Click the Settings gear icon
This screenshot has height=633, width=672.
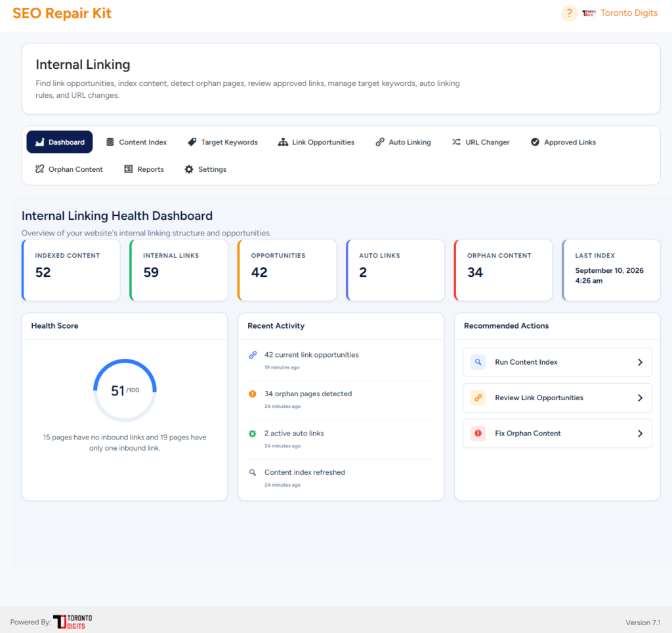(189, 169)
